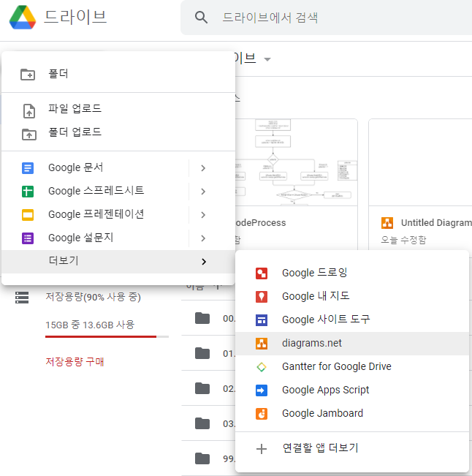Click the plus icon for more apps
472x476 pixels.
pyautogui.click(x=262, y=449)
